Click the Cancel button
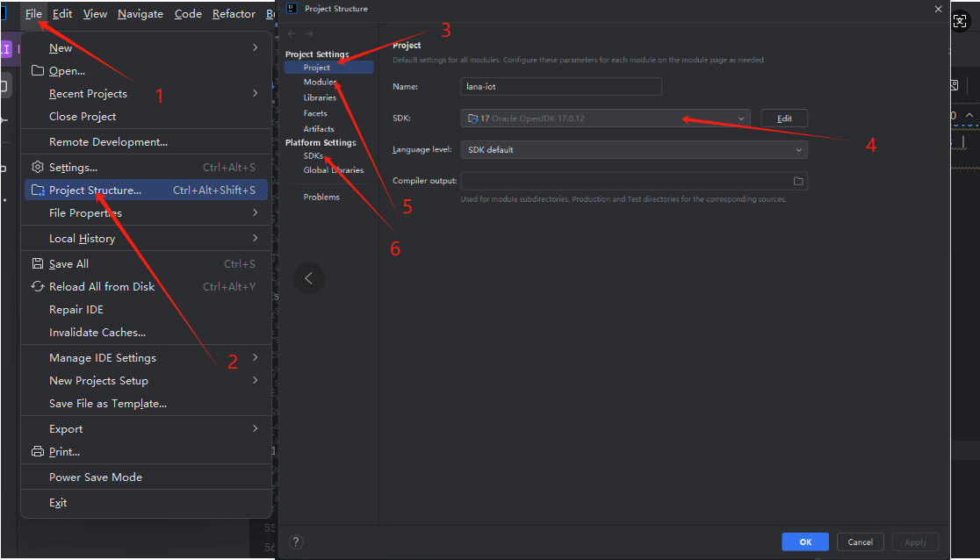980x560 pixels. pyautogui.click(x=860, y=542)
